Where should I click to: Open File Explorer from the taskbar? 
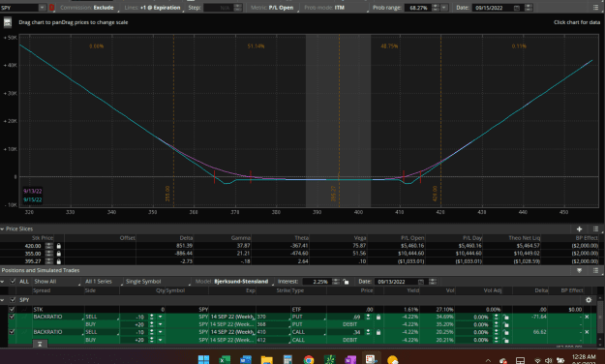point(266,359)
